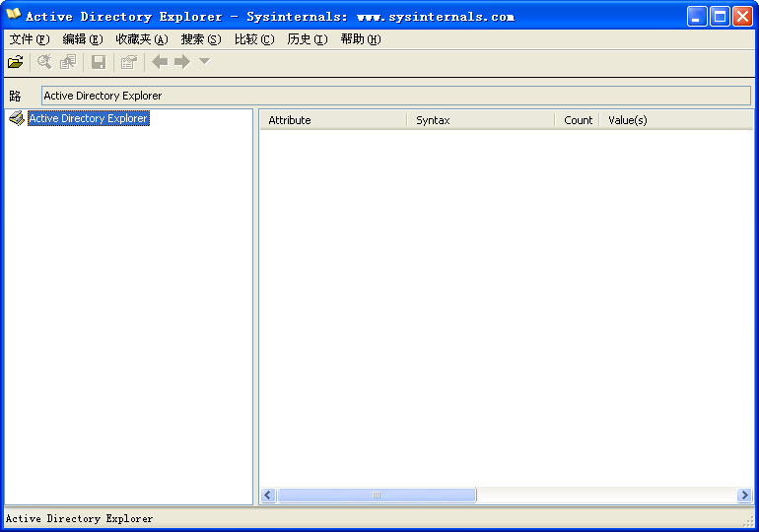Click the Search magnifier toolbar icon

click(x=44, y=62)
